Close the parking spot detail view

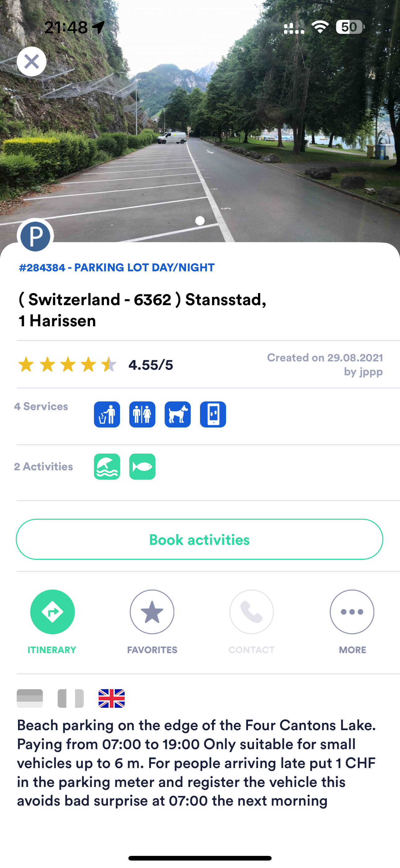[32, 61]
